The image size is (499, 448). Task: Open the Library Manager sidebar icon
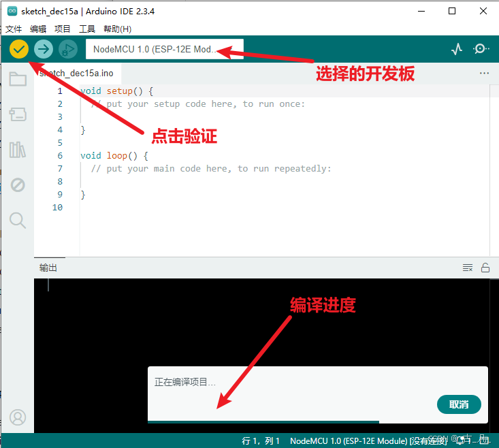pyautogui.click(x=18, y=150)
